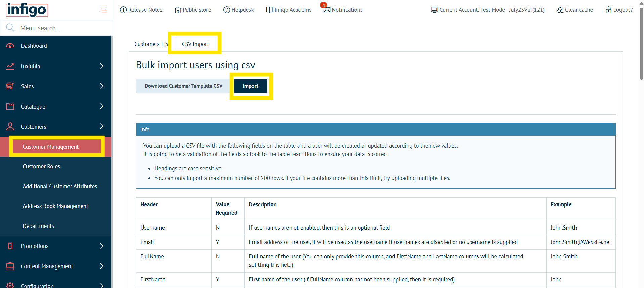644x288 pixels.
Task: Expand the Configuration menu chevron
Action: click(x=102, y=285)
